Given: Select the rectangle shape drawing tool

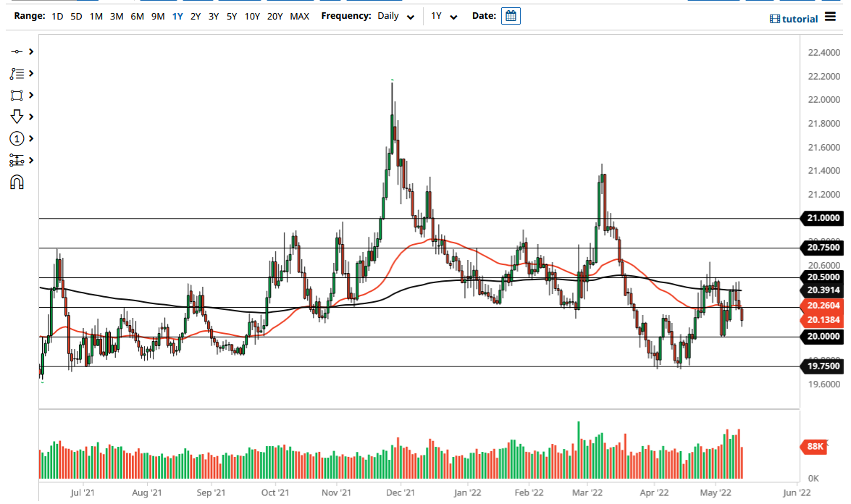Looking at the screenshot, I should coord(16,95).
